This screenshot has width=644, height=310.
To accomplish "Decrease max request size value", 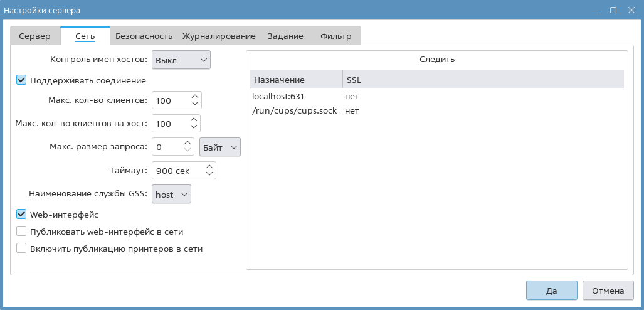I will pyautogui.click(x=187, y=151).
